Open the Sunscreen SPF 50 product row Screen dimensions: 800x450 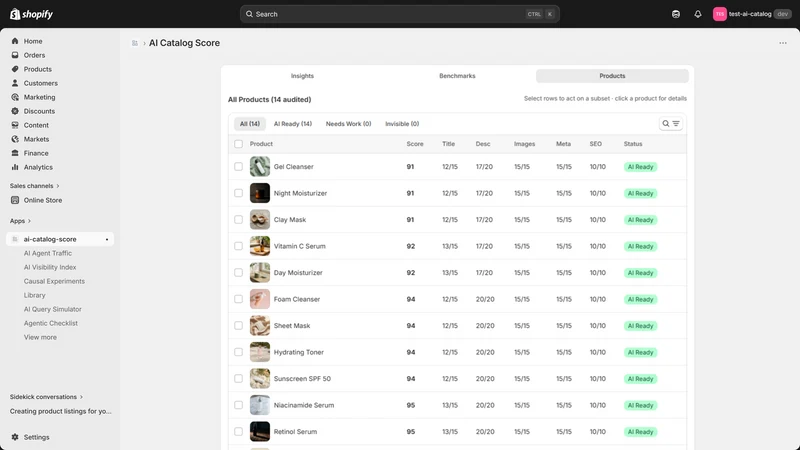pyautogui.click(x=457, y=379)
